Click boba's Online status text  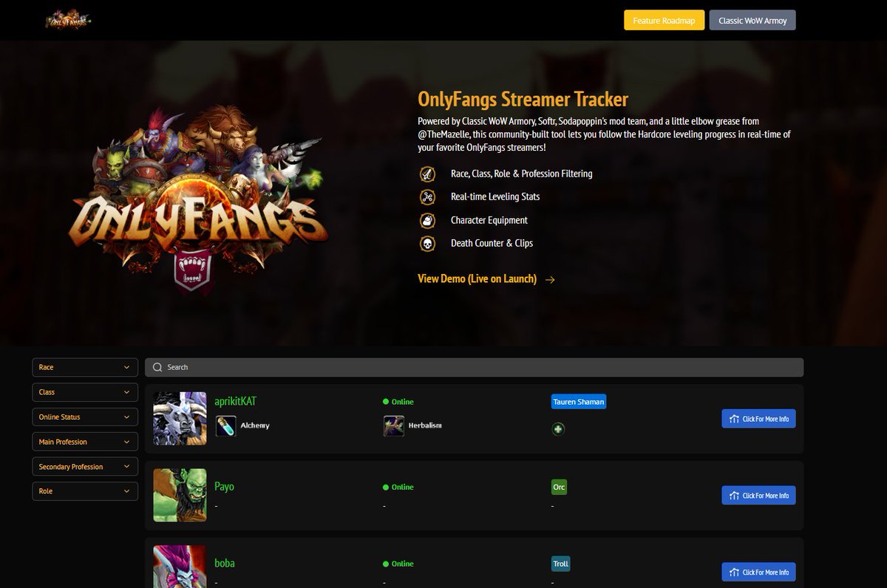(x=402, y=564)
